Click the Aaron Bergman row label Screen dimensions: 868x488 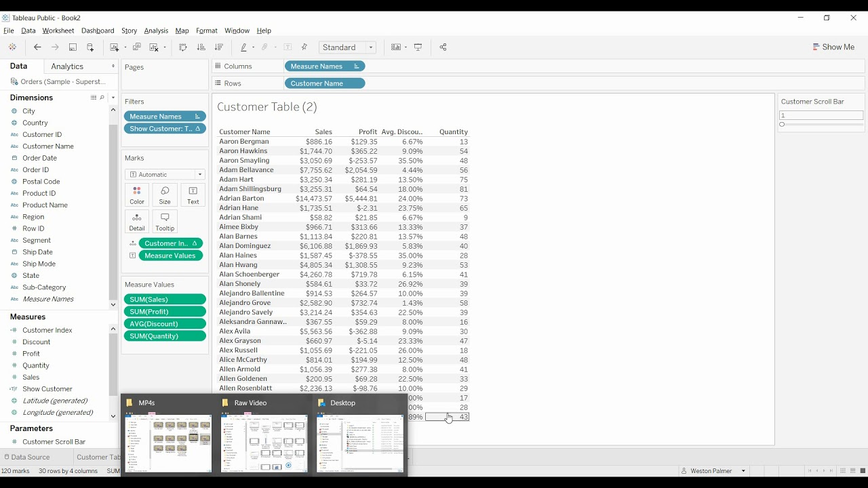pyautogui.click(x=244, y=142)
